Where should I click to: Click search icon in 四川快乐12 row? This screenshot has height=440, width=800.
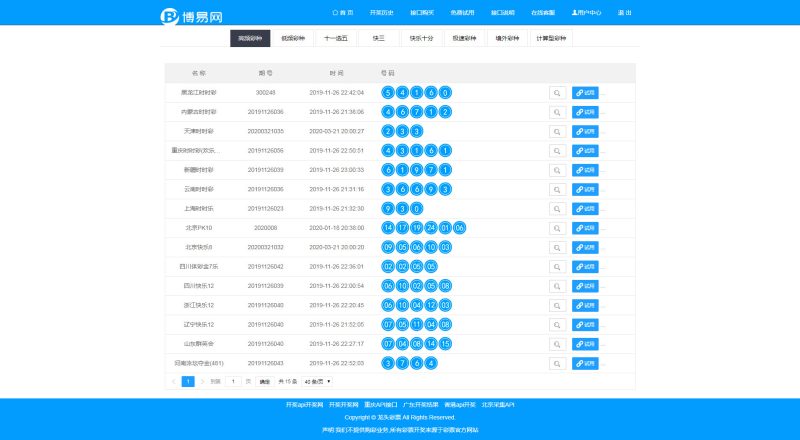(x=557, y=286)
